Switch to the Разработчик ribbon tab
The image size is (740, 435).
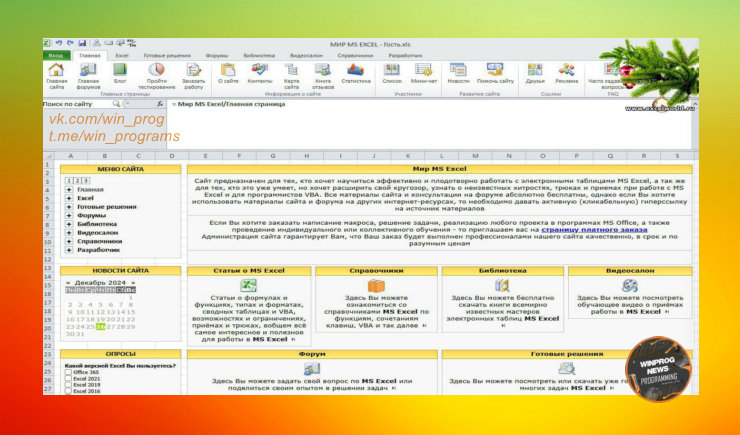click(405, 55)
